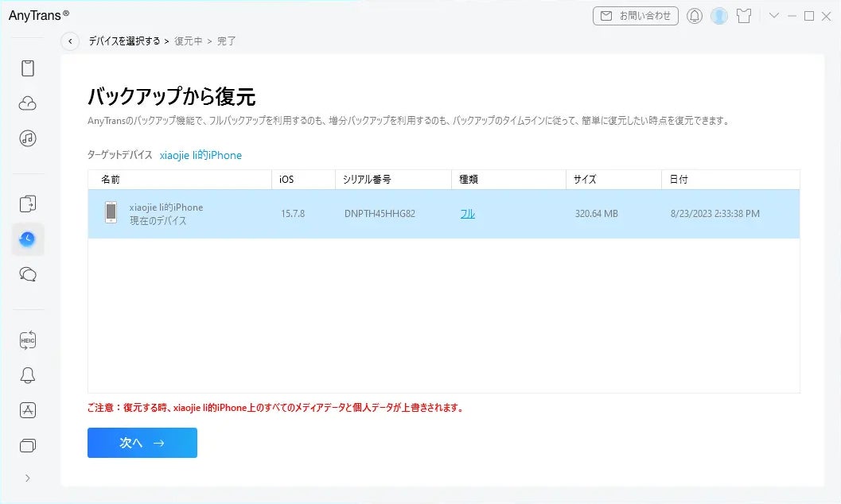Click the 320.64 MB size cell
Image resolution: width=841 pixels, height=504 pixels.
coord(597,214)
